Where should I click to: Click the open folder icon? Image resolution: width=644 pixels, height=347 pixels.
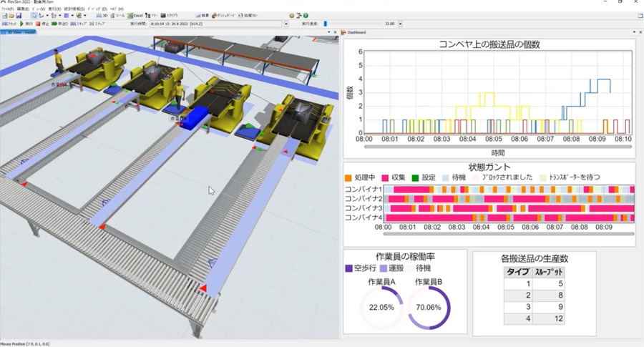pos(12,15)
